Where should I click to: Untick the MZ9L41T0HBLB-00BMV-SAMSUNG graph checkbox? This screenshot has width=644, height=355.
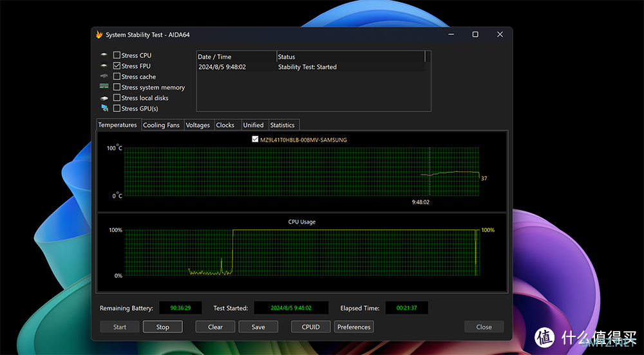[255, 139]
